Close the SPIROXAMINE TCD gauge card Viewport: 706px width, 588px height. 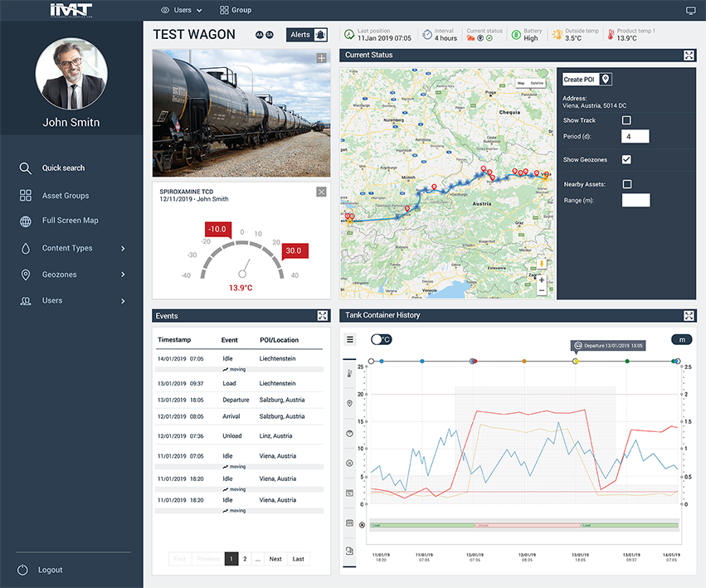pyautogui.click(x=322, y=192)
